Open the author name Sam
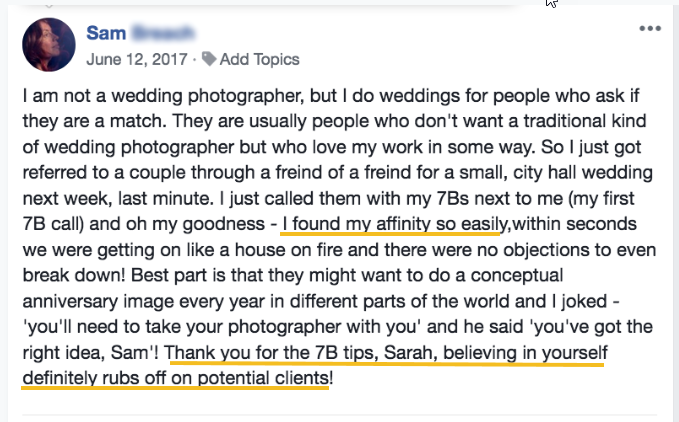The height and width of the screenshot is (422, 679). click(x=106, y=33)
